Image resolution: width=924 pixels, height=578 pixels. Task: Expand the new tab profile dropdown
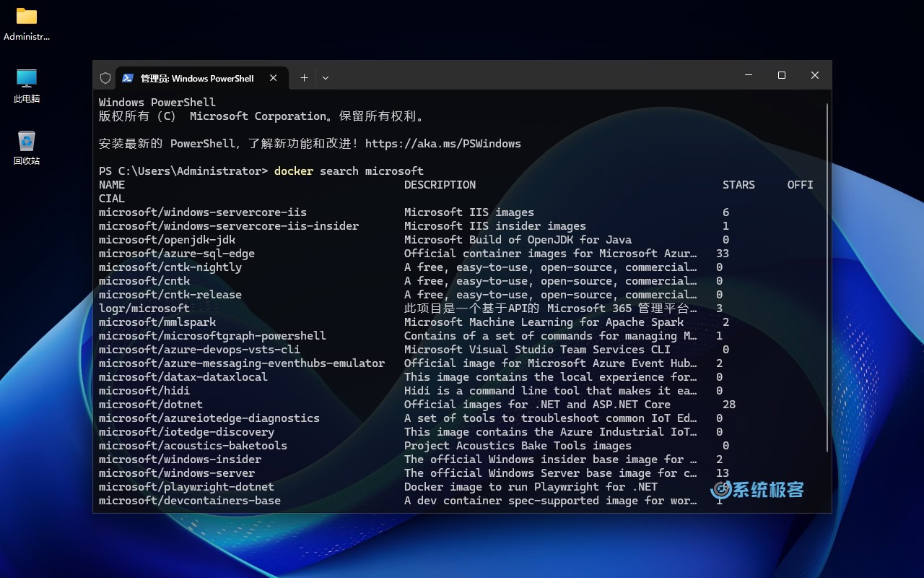[x=326, y=78]
